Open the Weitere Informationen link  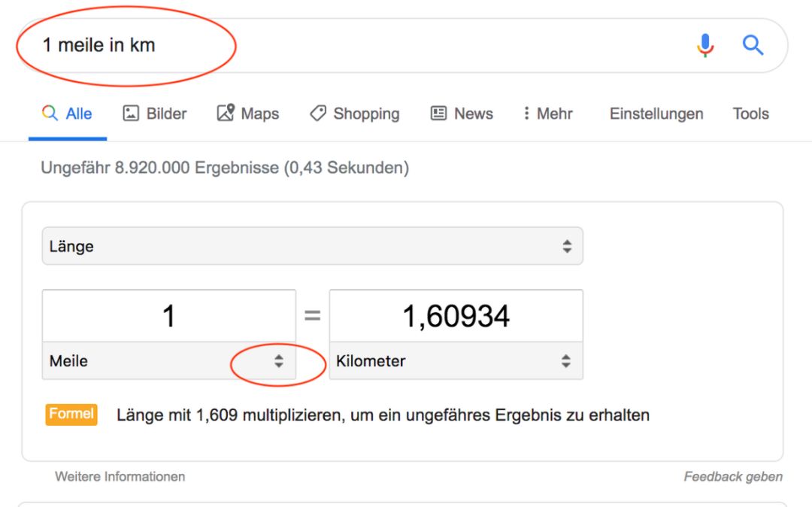tap(120, 476)
